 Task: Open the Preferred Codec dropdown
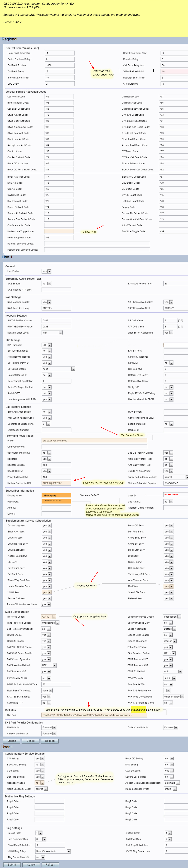(49, 617)
